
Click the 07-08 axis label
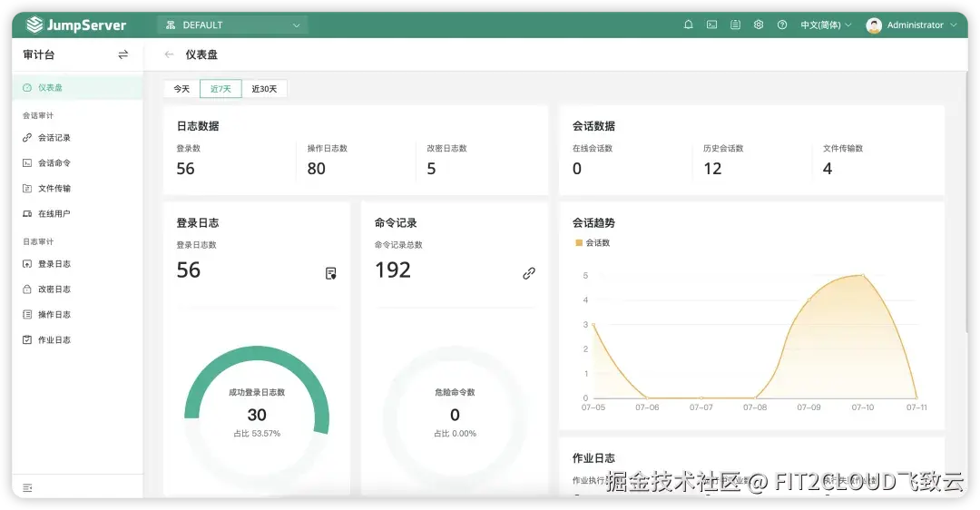click(x=755, y=407)
